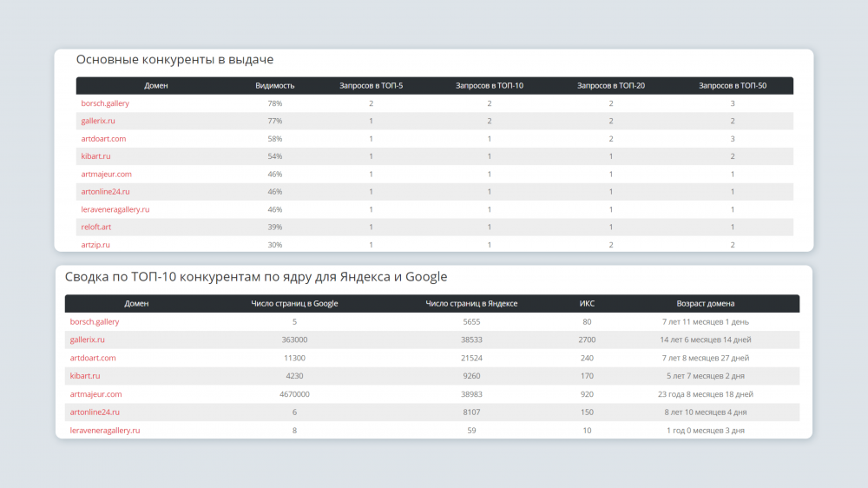Select domain age 7 лет 8 месяцев 27 дней
Screen dimensions: 868x488
pyautogui.click(x=705, y=358)
